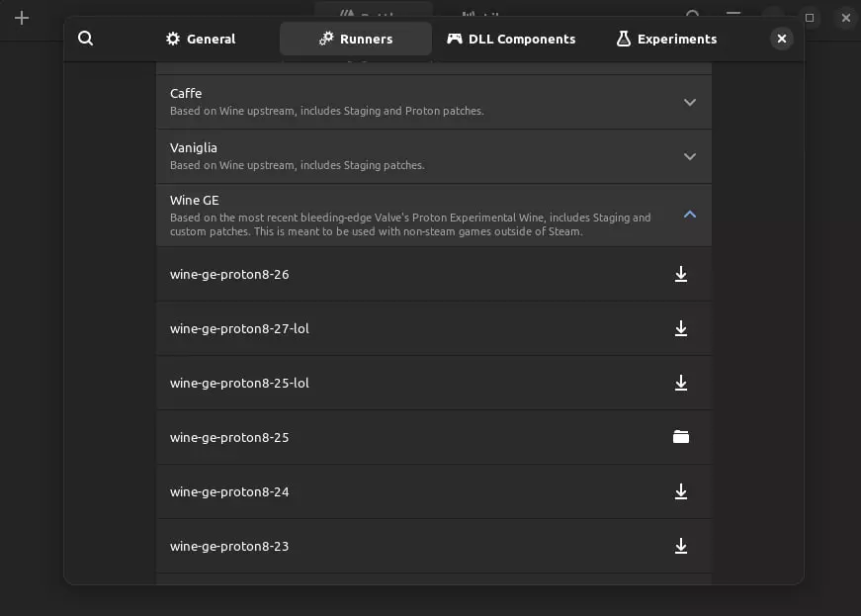
Task: Switch to the General tab
Action: coord(201,39)
